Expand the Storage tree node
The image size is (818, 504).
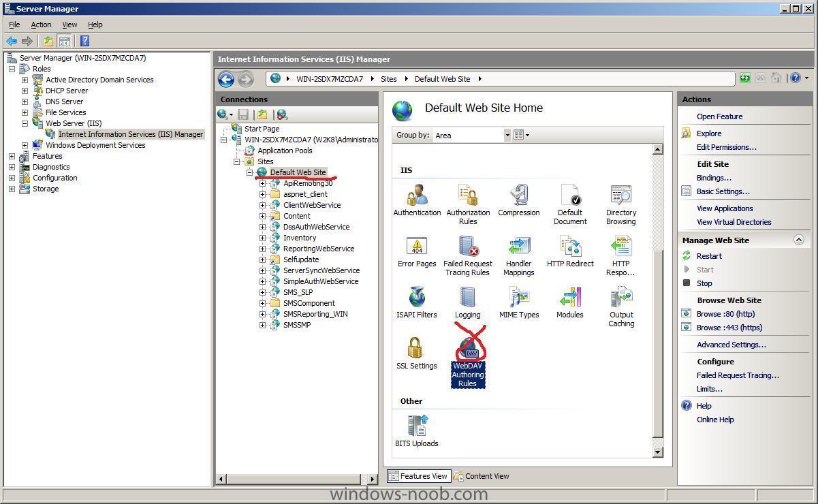(x=12, y=189)
